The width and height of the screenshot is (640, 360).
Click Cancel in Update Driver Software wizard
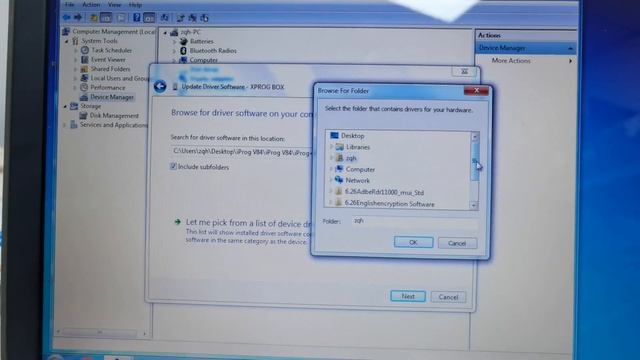click(x=448, y=297)
